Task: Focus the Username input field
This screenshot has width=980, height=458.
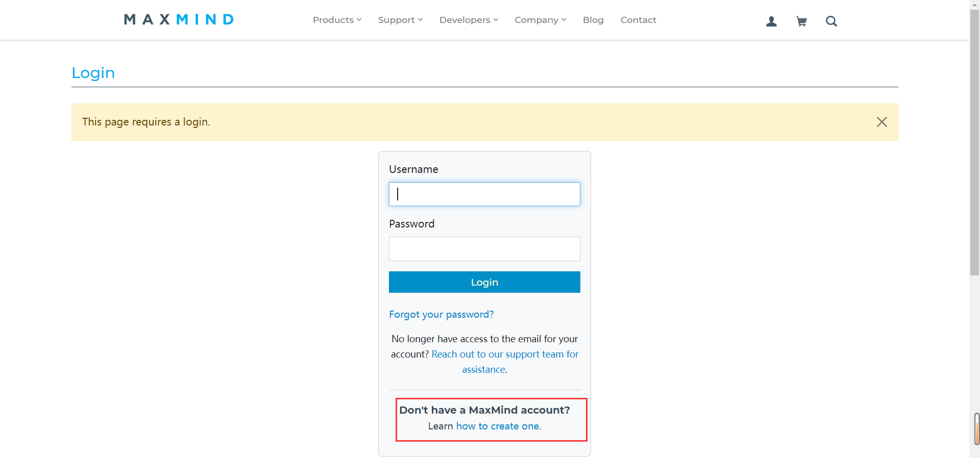Action: 484,194
